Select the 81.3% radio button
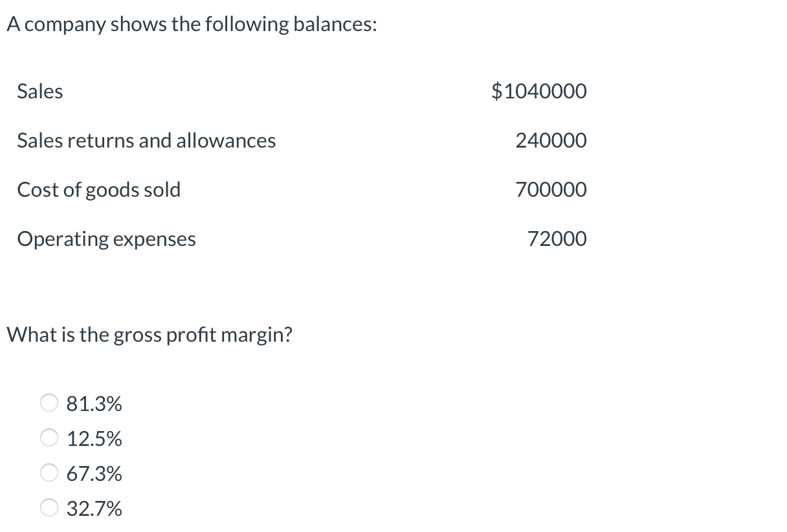The height and width of the screenshot is (532, 787). [x=49, y=403]
